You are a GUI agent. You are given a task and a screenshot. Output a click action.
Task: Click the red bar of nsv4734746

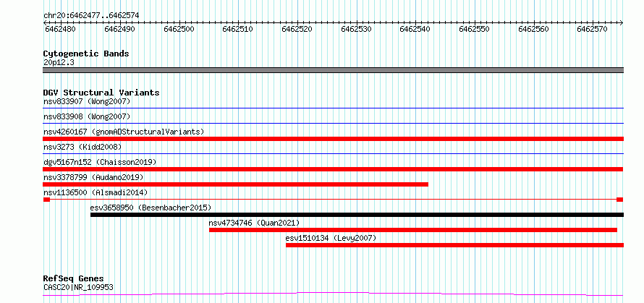click(413, 230)
